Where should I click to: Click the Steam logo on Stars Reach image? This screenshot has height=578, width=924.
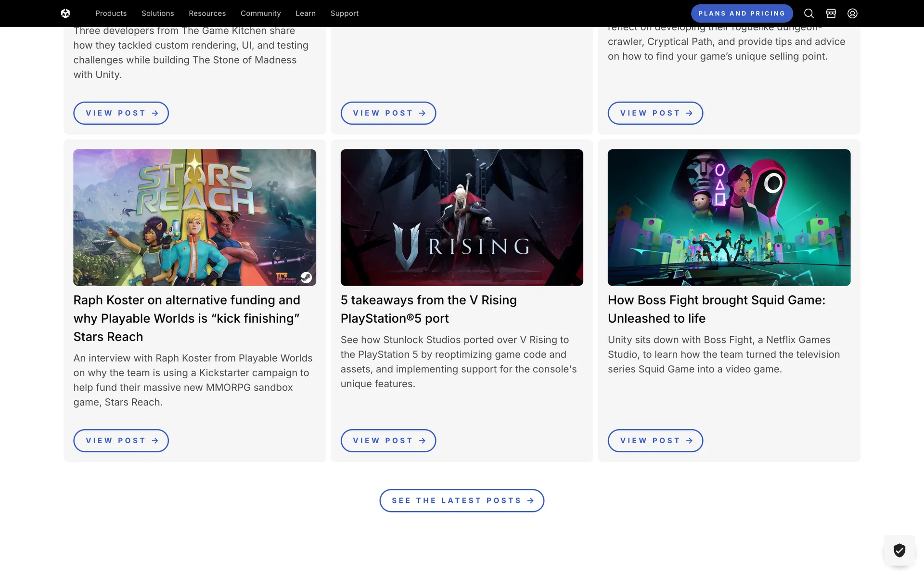(306, 277)
